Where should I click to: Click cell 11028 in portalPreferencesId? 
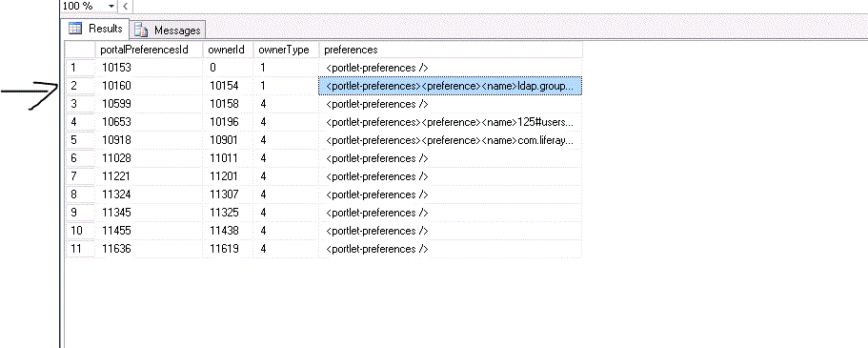tap(149, 158)
